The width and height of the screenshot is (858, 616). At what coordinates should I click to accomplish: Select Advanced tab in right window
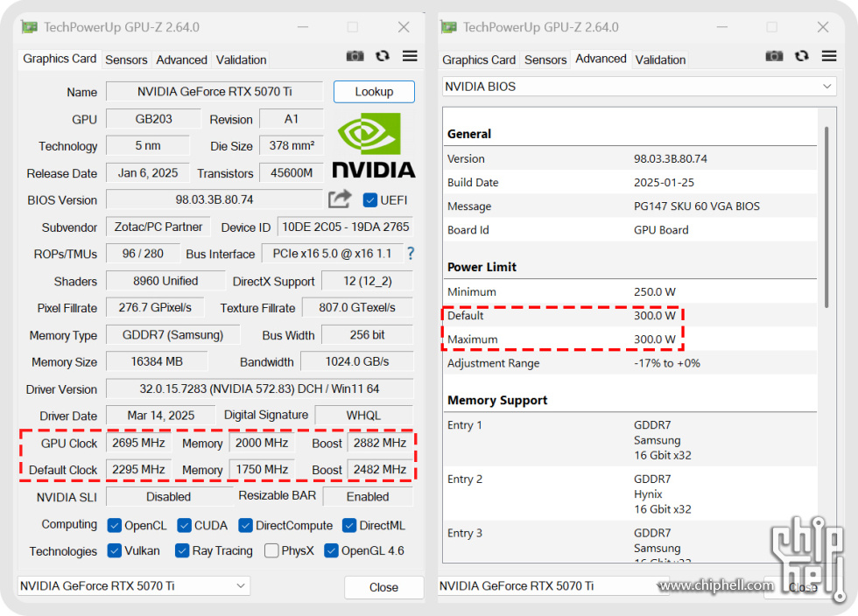[x=601, y=59]
